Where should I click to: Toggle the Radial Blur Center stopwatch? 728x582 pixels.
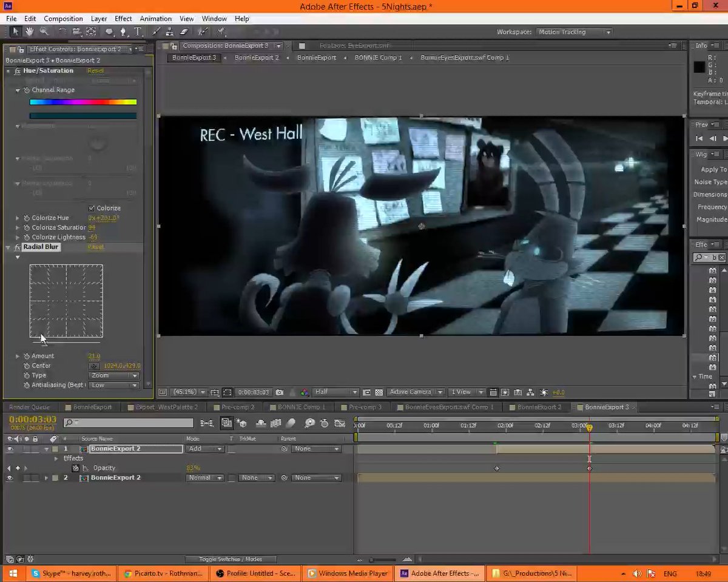pyautogui.click(x=27, y=366)
